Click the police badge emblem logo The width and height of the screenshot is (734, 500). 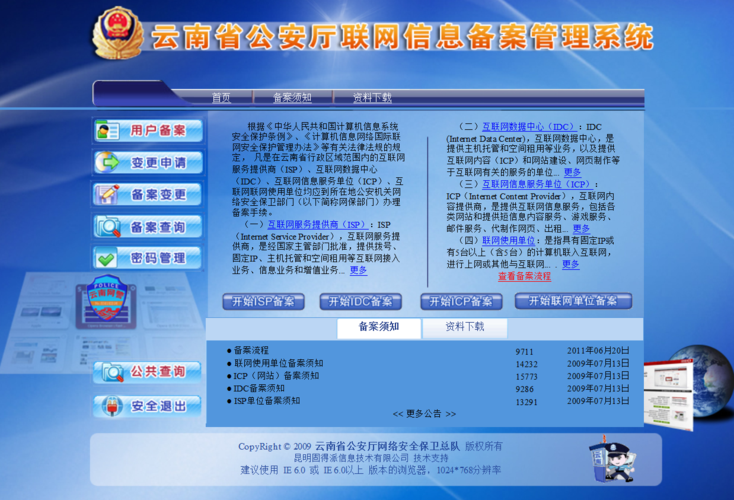pyautogui.click(x=117, y=33)
